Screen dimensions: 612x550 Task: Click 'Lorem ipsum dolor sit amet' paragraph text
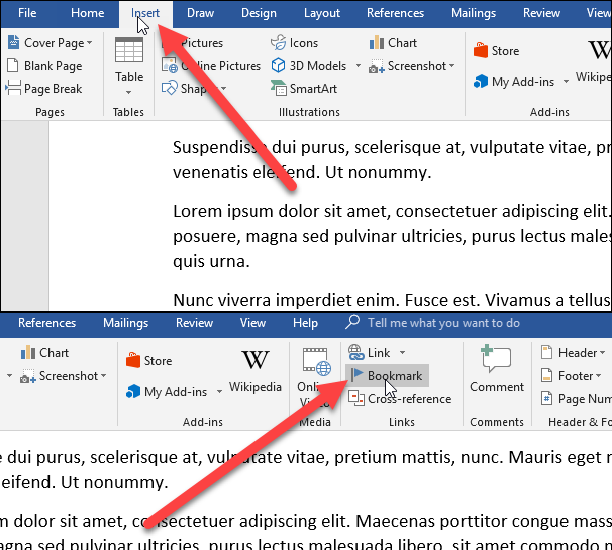tap(284, 211)
